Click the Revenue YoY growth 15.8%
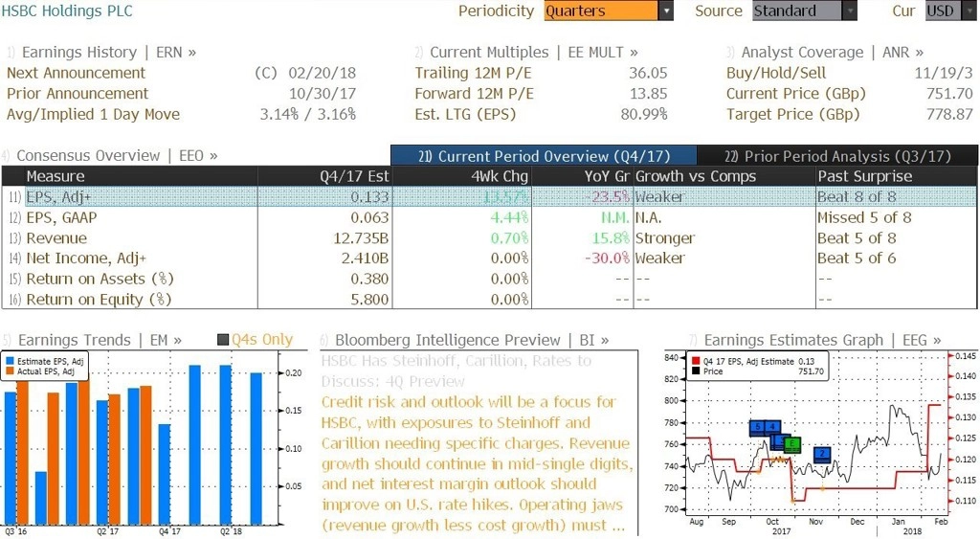The height and width of the screenshot is (539, 980). [611, 238]
